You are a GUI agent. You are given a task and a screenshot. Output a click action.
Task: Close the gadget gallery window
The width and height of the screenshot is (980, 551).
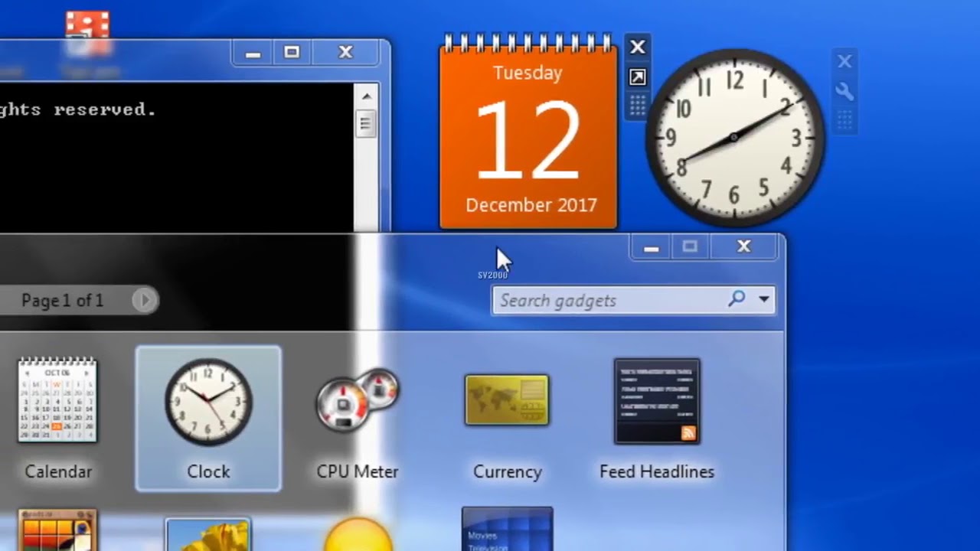[743, 247]
